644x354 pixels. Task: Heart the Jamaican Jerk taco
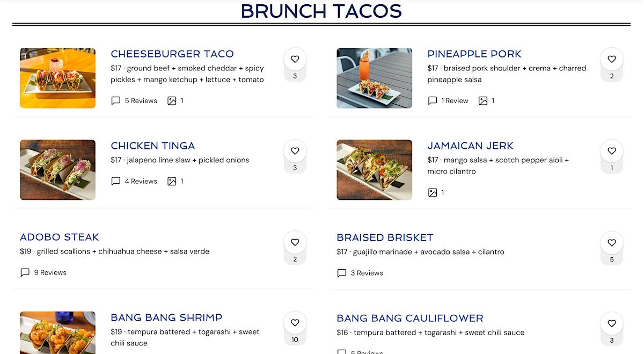click(x=611, y=151)
